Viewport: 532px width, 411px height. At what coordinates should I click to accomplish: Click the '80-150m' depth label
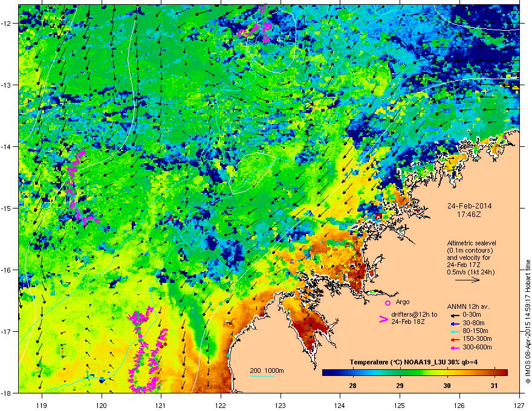click(x=475, y=331)
